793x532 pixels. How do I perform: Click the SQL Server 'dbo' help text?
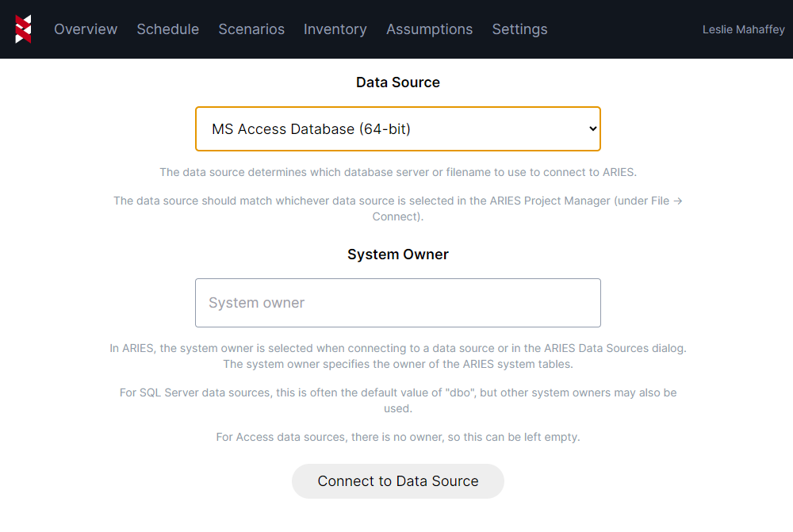tap(397, 400)
